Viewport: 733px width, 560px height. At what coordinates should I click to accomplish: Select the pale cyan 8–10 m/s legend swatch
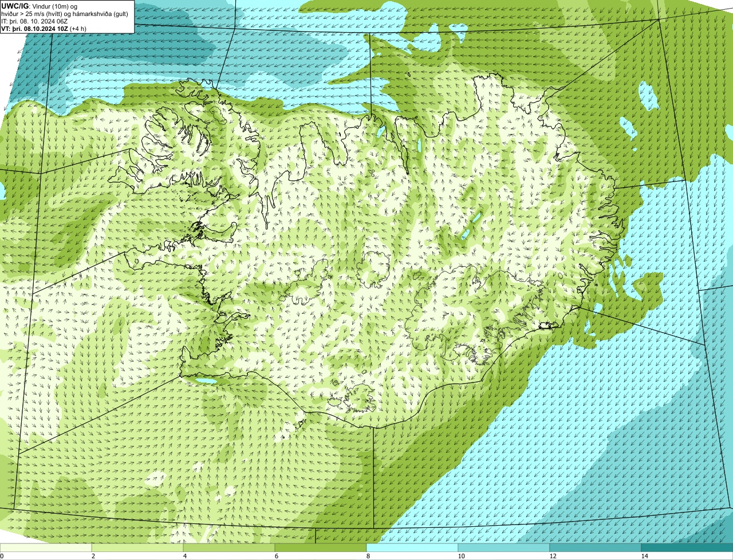[412, 548]
